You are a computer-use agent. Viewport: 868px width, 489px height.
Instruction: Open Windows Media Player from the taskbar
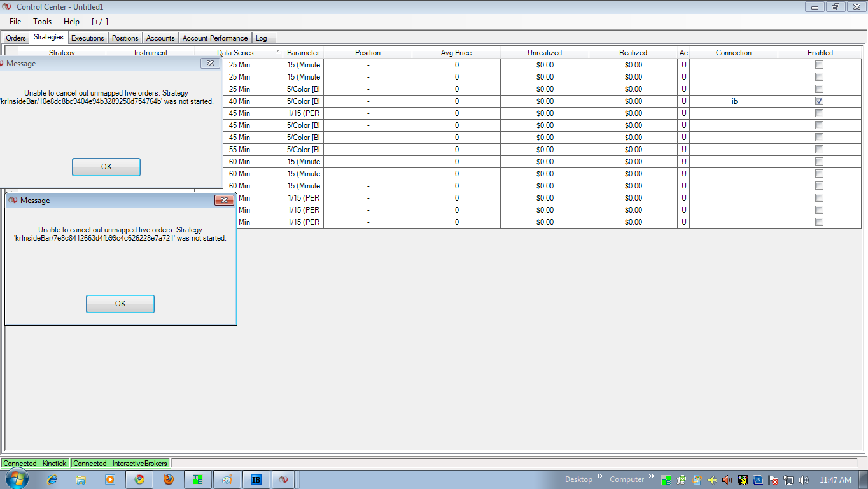click(109, 479)
